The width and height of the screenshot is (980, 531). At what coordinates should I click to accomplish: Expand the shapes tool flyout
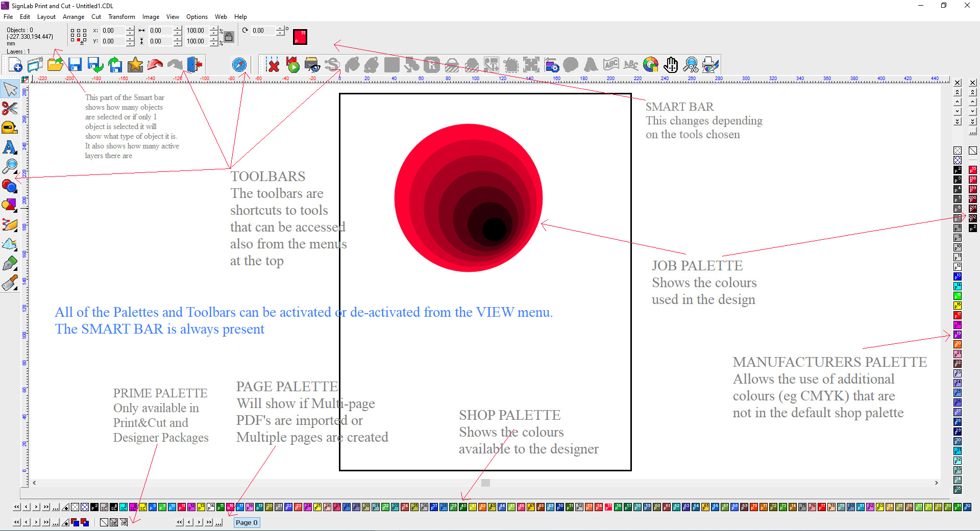point(15,210)
